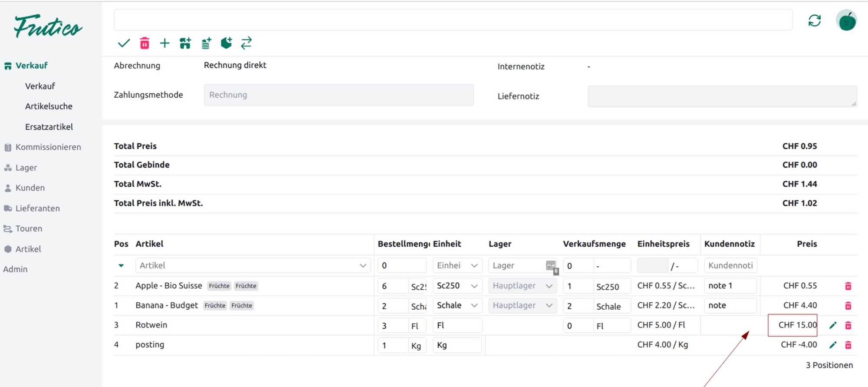This screenshot has height=387, width=868.
Task: Click the Frutico logo
Action: coord(48,27)
